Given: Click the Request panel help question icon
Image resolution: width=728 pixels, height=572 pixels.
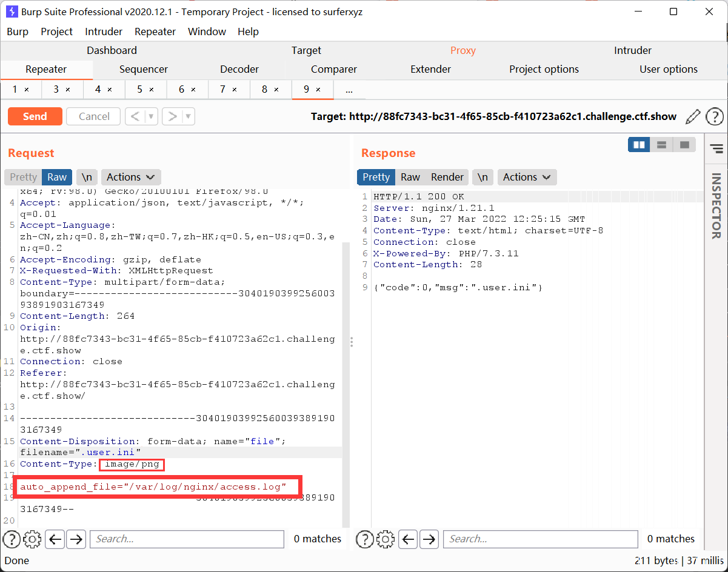Looking at the screenshot, I should [12, 539].
